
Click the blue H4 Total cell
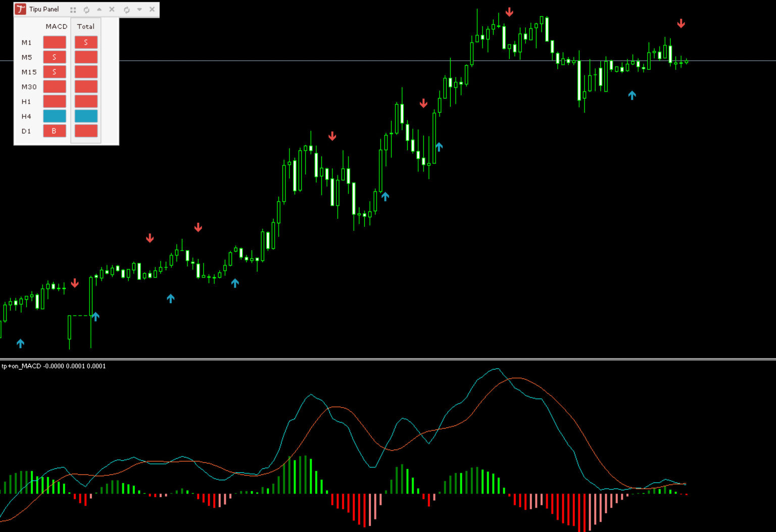(86, 116)
